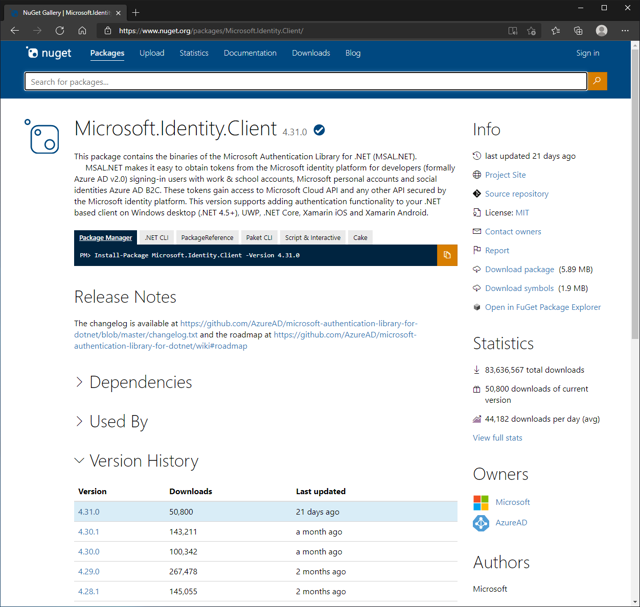Click the Microsoft owner logo
640x607 pixels.
[x=481, y=502]
